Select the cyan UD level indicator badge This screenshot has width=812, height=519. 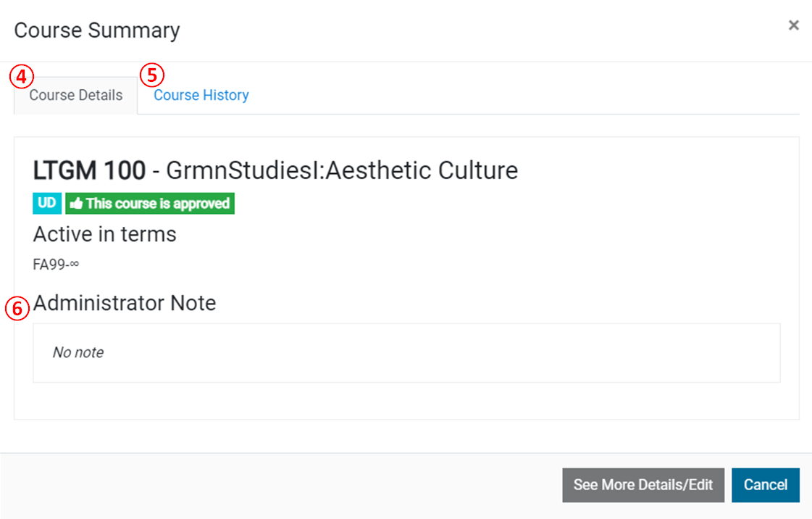click(46, 203)
